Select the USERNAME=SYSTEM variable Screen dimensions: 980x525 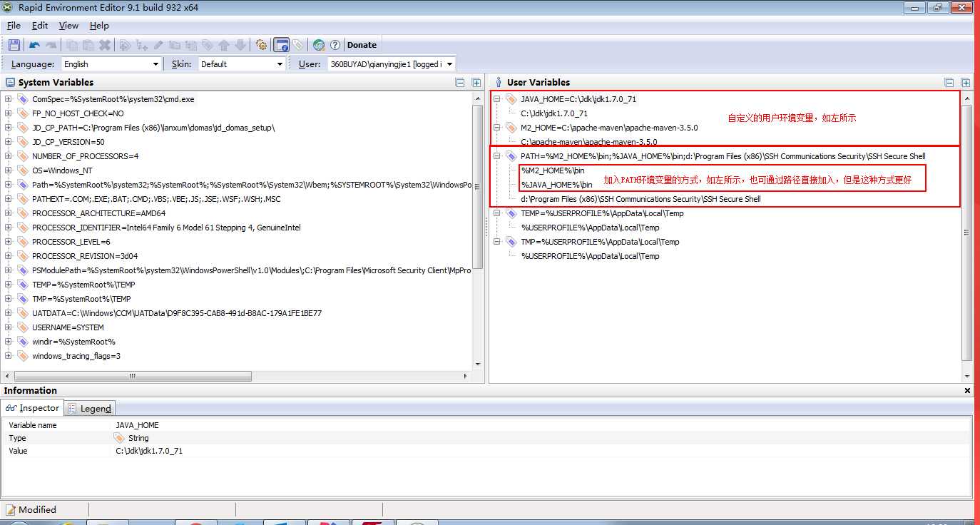[x=68, y=327]
